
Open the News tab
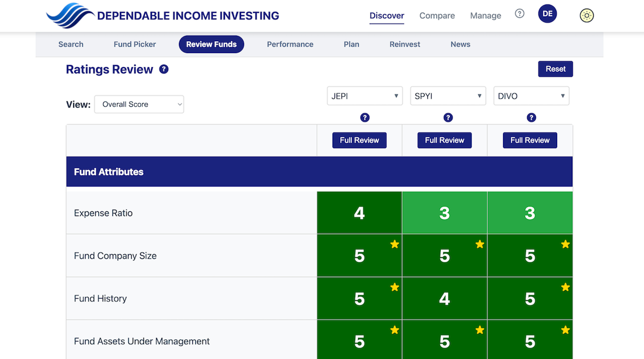[x=460, y=44]
